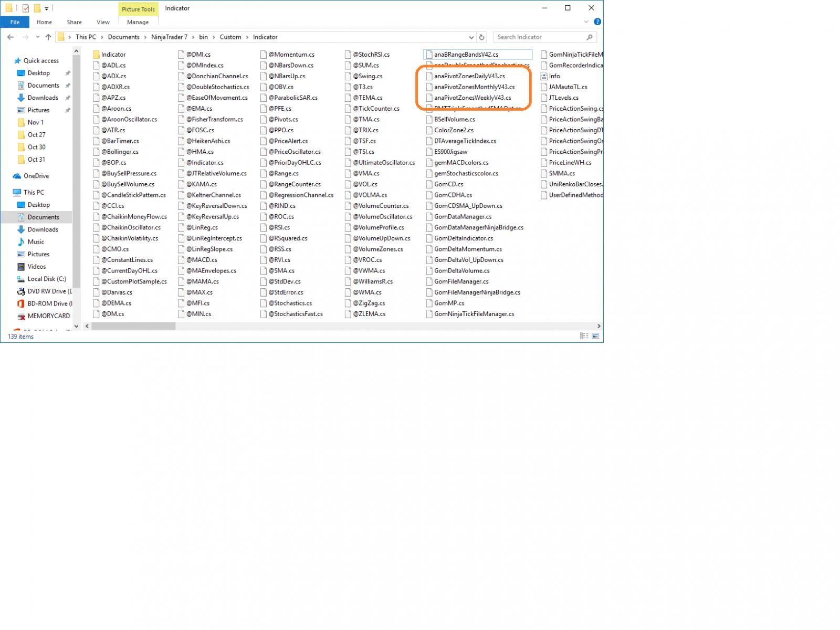Image resolution: width=840 pixels, height=630 pixels.
Task: Expand the chevron after Custom in breadcrumb
Action: click(247, 37)
